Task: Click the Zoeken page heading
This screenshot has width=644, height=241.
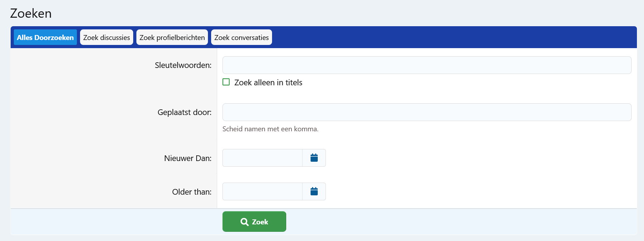Action: pos(31,13)
